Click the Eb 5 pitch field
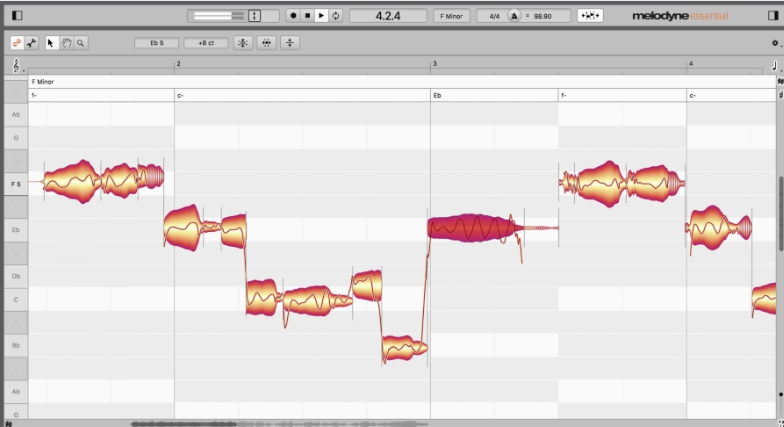Image resolution: width=784 pixels, height=427 pixels. click(x=158, y=43)
